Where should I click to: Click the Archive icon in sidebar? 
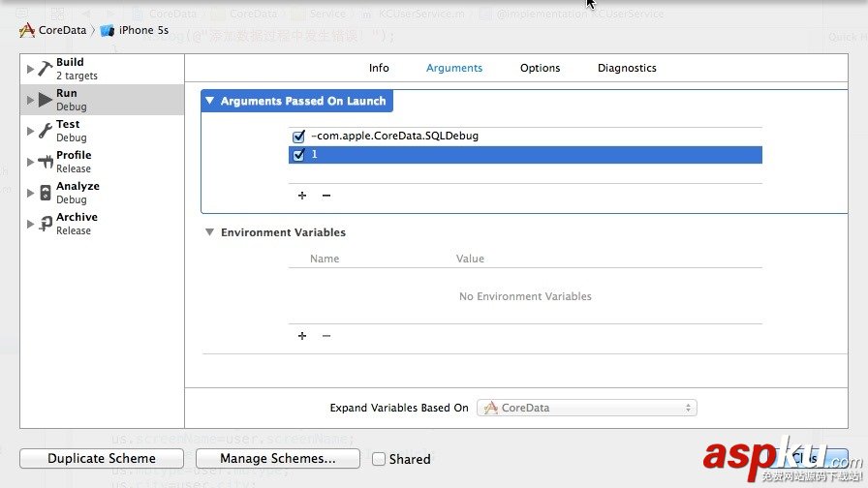45,224
